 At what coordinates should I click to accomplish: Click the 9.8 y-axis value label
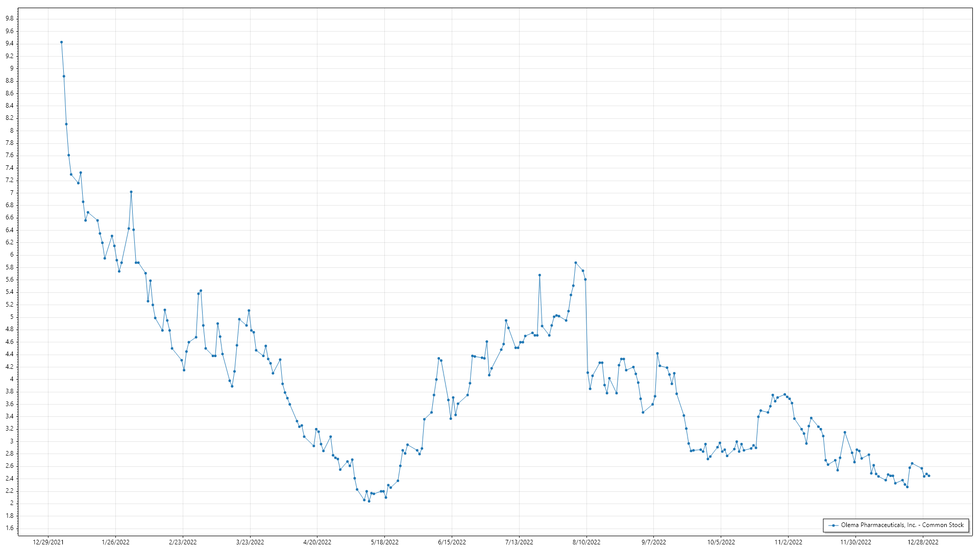click(x=10, y=19)
